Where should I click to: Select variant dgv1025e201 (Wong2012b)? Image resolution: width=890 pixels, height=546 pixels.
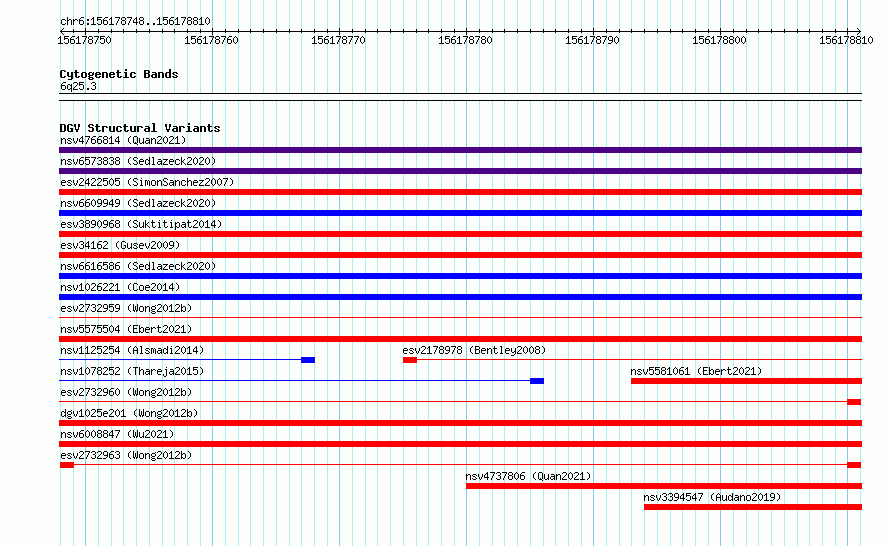129,413
